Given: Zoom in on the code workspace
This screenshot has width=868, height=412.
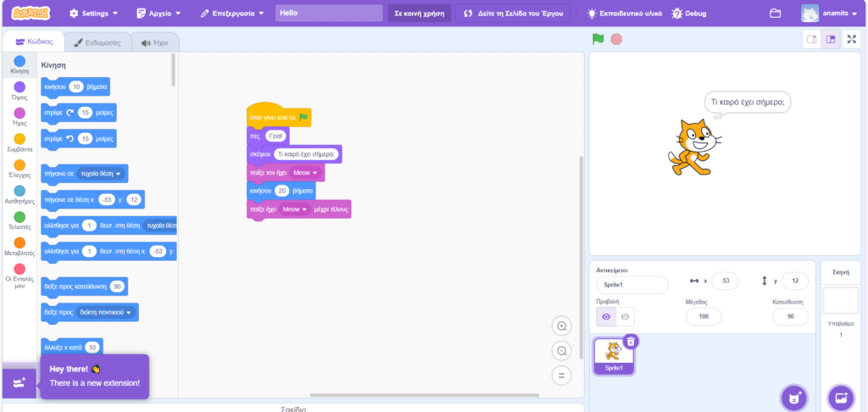Looking at the screenshot, I should [x=561, y=326].
